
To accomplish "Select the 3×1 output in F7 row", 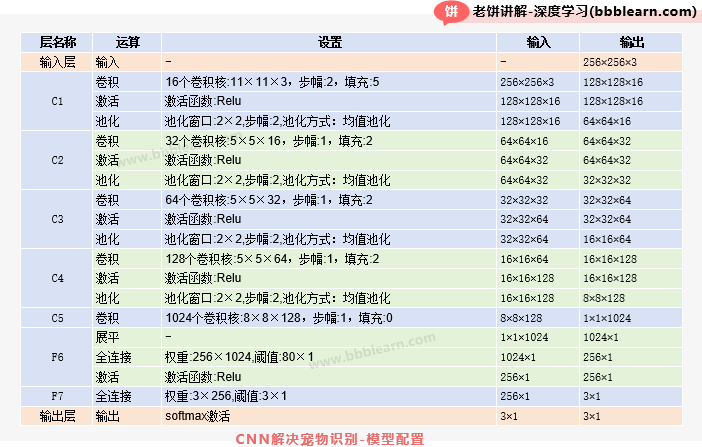I will pyautogui.click(x=631, y=396).
